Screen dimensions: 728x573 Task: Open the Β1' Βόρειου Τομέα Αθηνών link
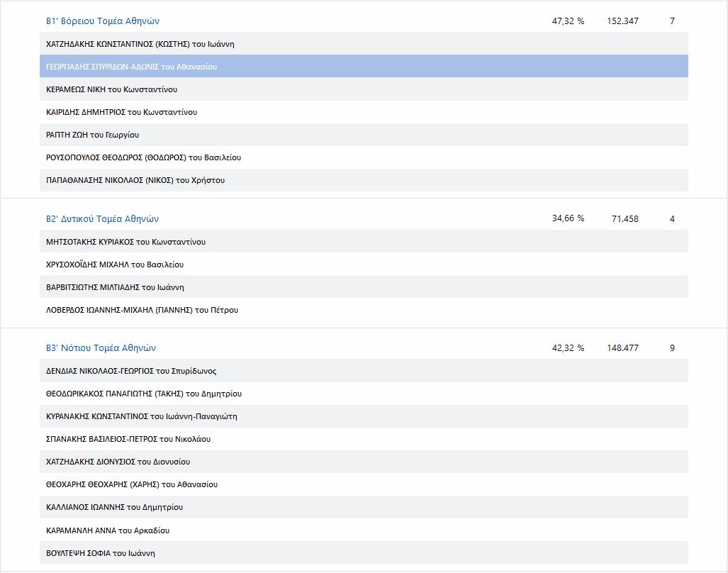(103, 21)
